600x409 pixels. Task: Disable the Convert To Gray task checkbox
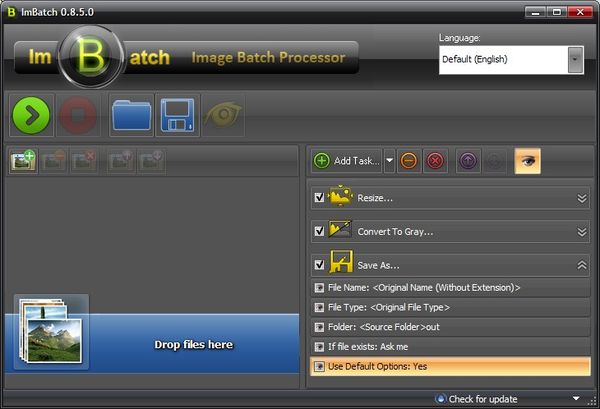click(x=319, y=231)
